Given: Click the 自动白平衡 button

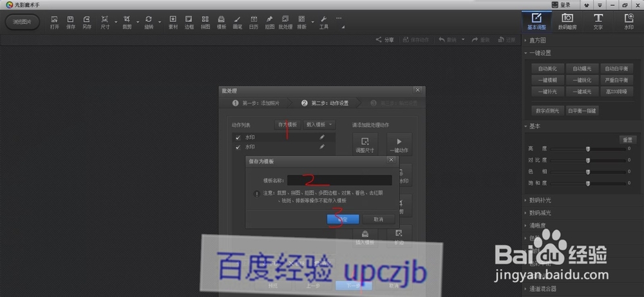Looking at the screenshot, I should click(616, 68).
